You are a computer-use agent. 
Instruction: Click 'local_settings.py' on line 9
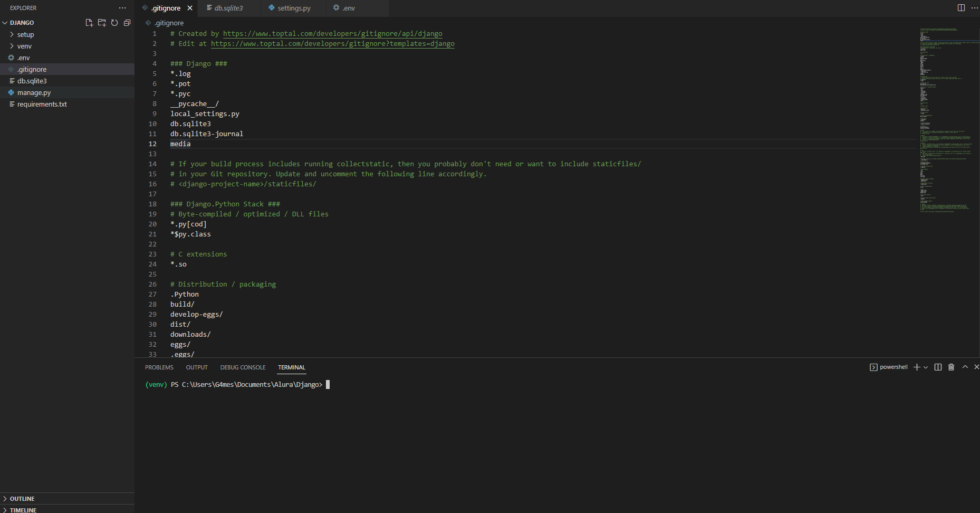(x=205, y=113)
